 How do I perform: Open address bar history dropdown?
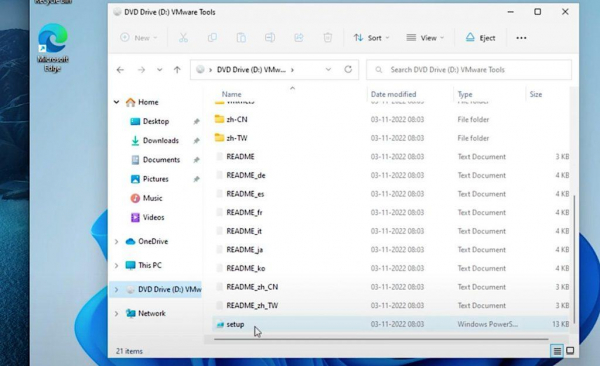[x=328, y=70]
